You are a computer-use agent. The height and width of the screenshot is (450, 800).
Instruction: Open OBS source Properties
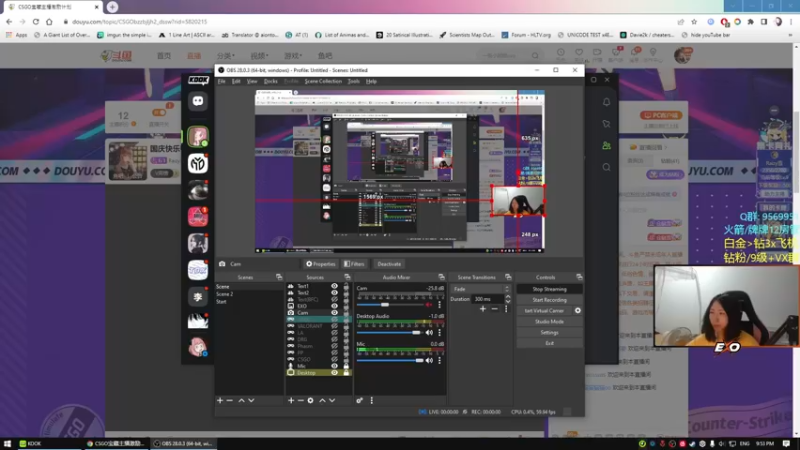click(x=320, y=264)
